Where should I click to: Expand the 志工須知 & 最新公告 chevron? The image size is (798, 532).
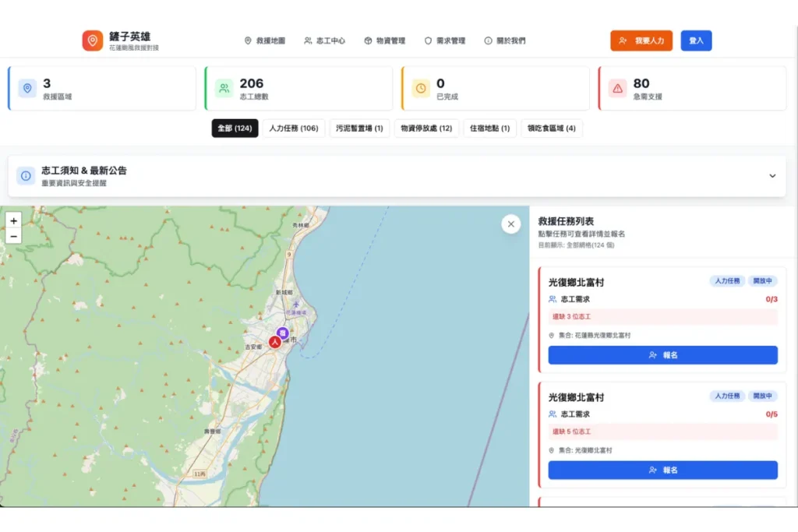point(772,176)
